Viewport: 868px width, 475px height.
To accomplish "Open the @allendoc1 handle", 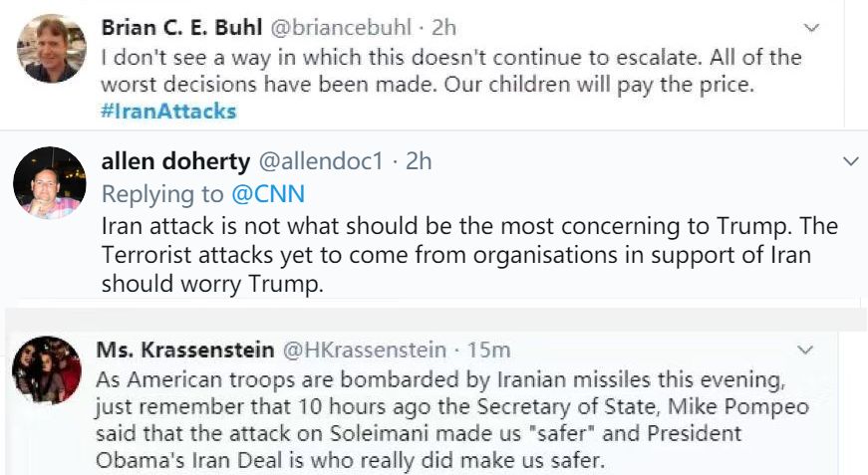I will (x=322, y=161).
